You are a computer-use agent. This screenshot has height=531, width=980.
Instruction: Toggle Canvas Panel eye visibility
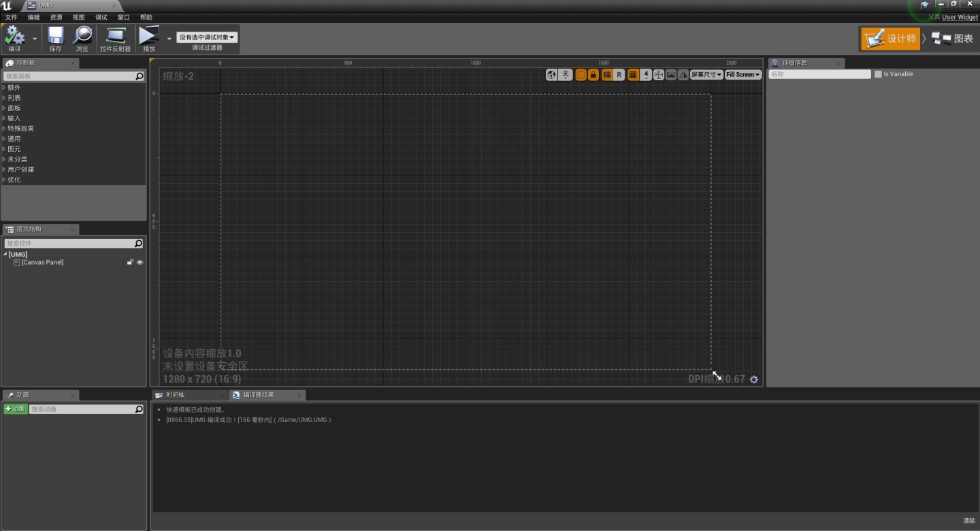140,262
